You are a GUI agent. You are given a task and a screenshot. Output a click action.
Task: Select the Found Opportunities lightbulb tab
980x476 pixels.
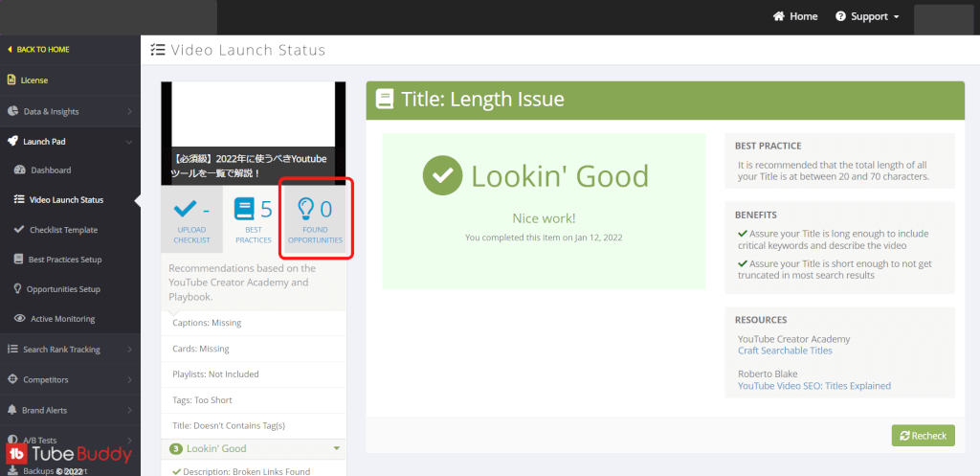tap(315, 219)
